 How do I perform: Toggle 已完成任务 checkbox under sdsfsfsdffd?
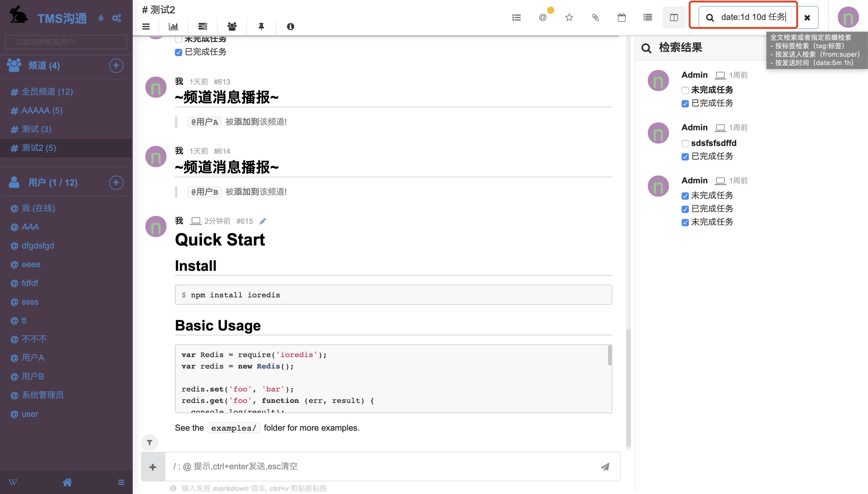click(x=685, y=157)
